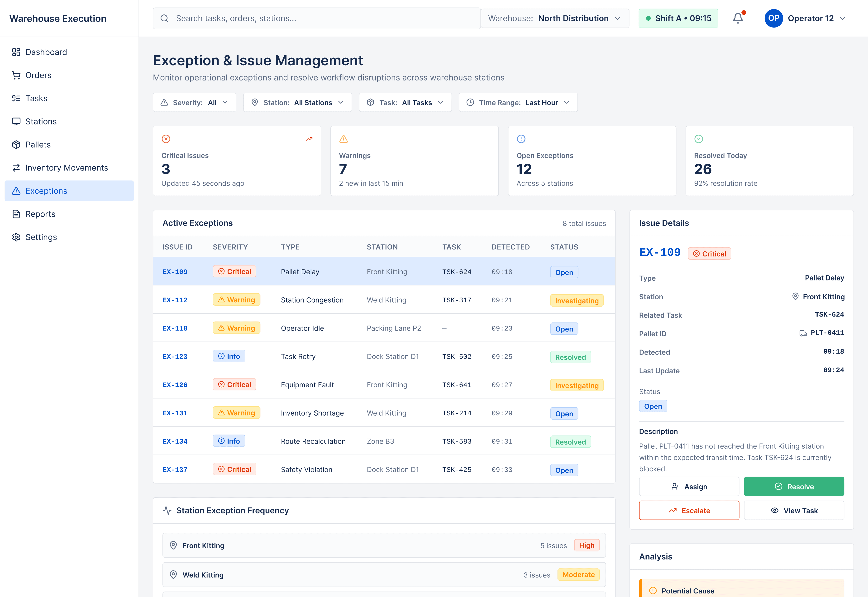
Task: Select the Pallets section in sidebar
Action: (x=38, y=144)
